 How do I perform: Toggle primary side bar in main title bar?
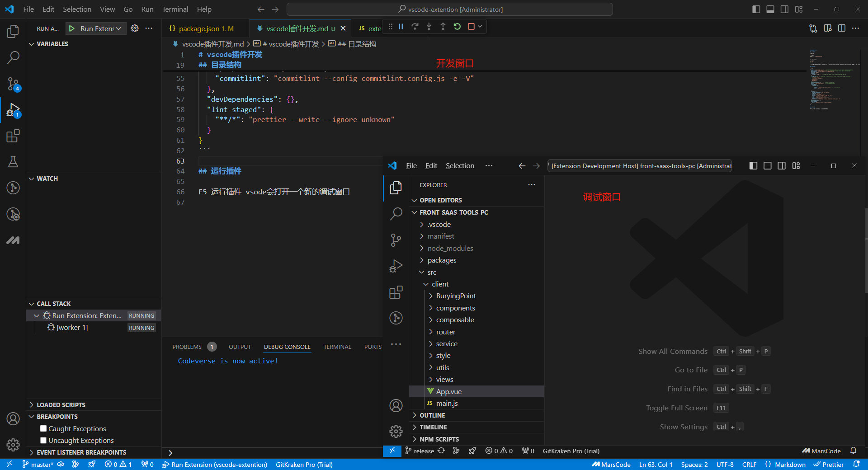pyautogui.click(x=756, y=9)
